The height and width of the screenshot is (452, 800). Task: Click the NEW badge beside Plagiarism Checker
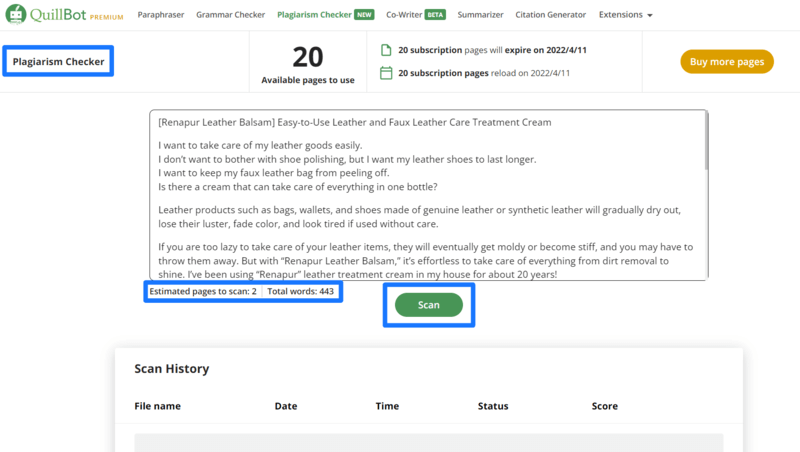pyautogui.click(x=364, y=15)
